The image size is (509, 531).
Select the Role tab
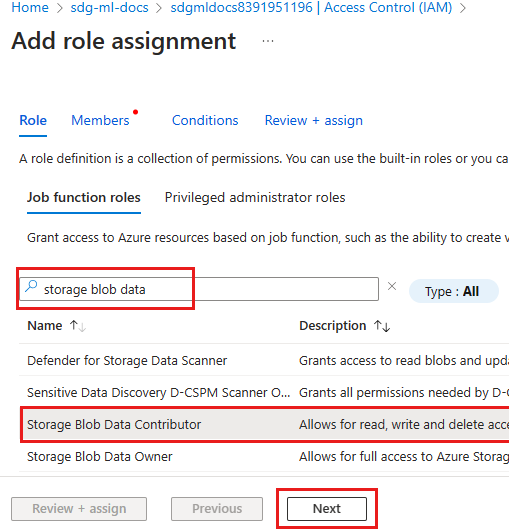pyautogui.click(x=33, y=121)
